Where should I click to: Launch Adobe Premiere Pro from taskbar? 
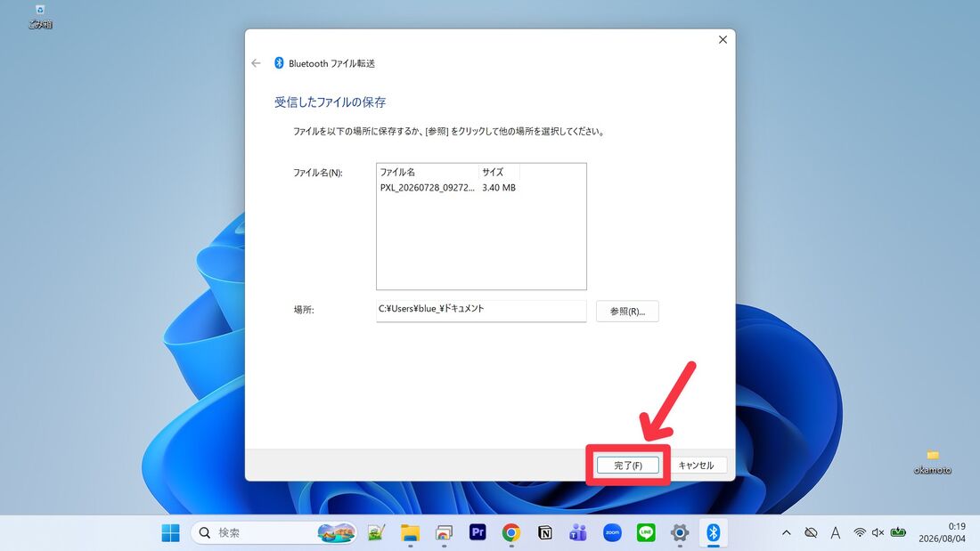[x=478, y=532]
